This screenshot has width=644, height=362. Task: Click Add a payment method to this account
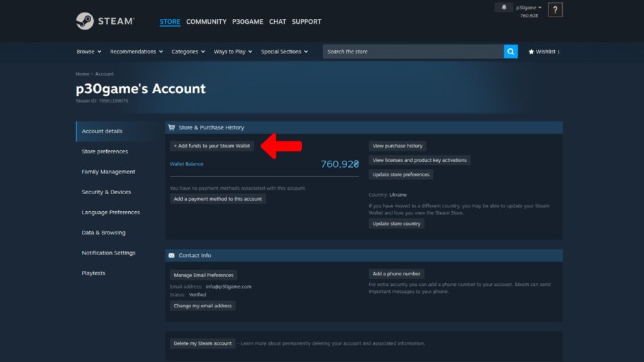point(218,199)
